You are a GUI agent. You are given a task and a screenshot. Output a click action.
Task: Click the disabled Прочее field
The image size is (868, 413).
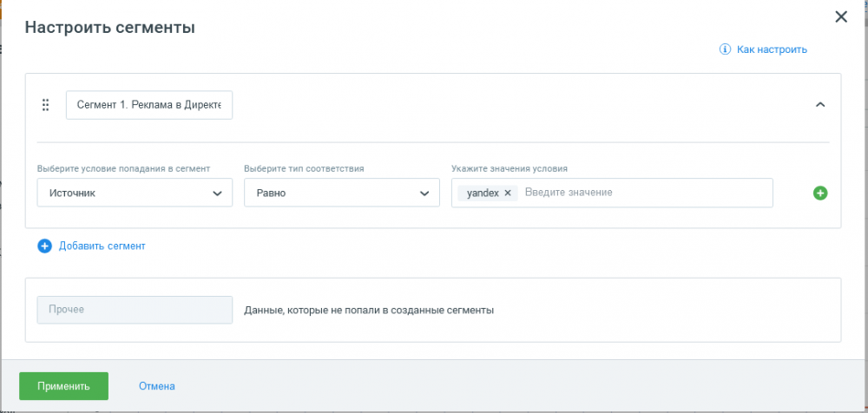pyautogui.click(x=135, y=310)
